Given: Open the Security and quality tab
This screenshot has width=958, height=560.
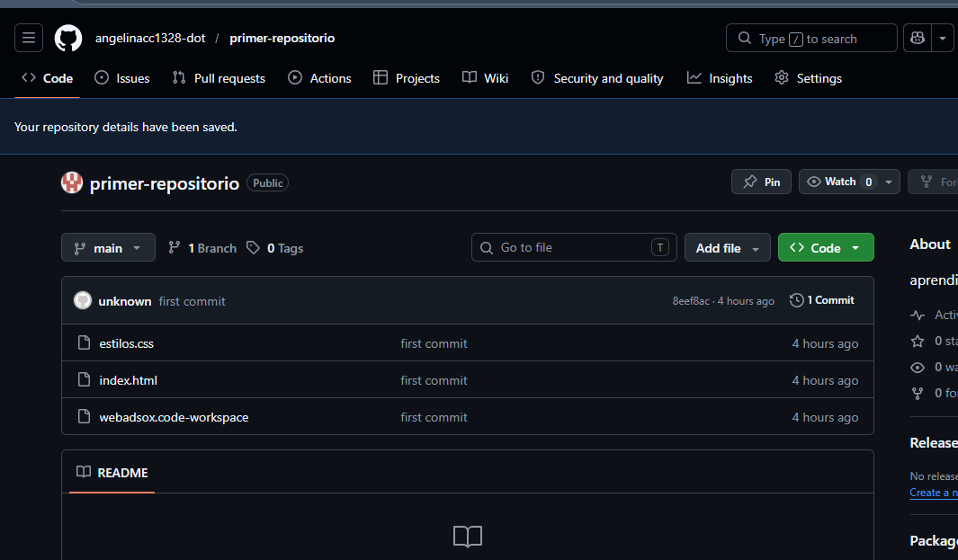Looking at the screenshot, I should (x=597, y=78).
